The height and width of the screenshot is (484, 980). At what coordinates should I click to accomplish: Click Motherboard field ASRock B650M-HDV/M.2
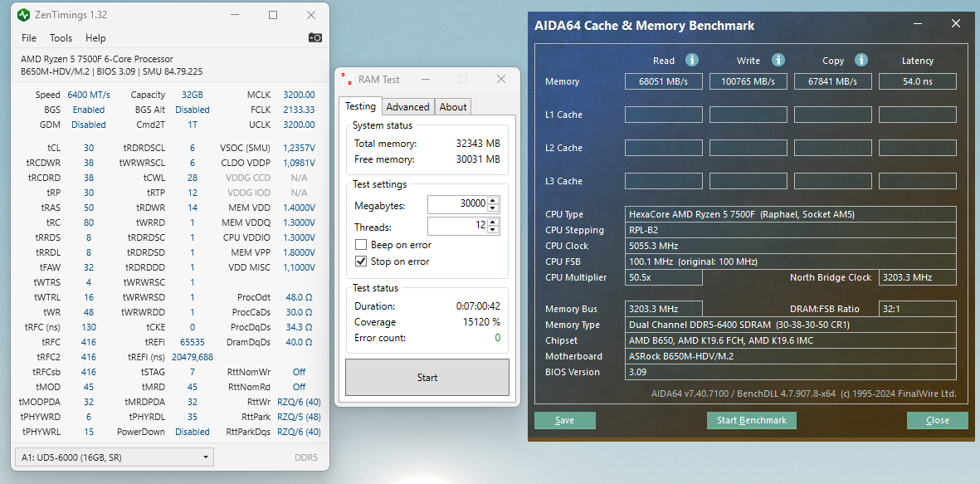[x=791, y=356]
